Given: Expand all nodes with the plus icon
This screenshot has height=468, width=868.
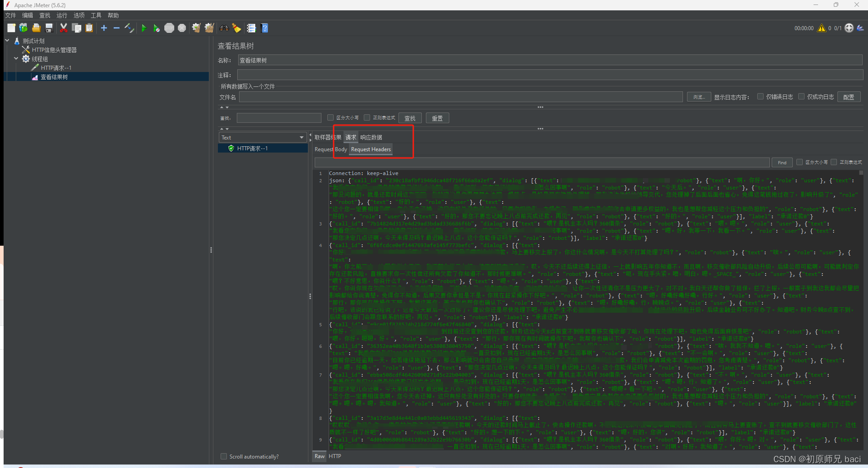Looking at the screenshot, I should pos(104,28).
